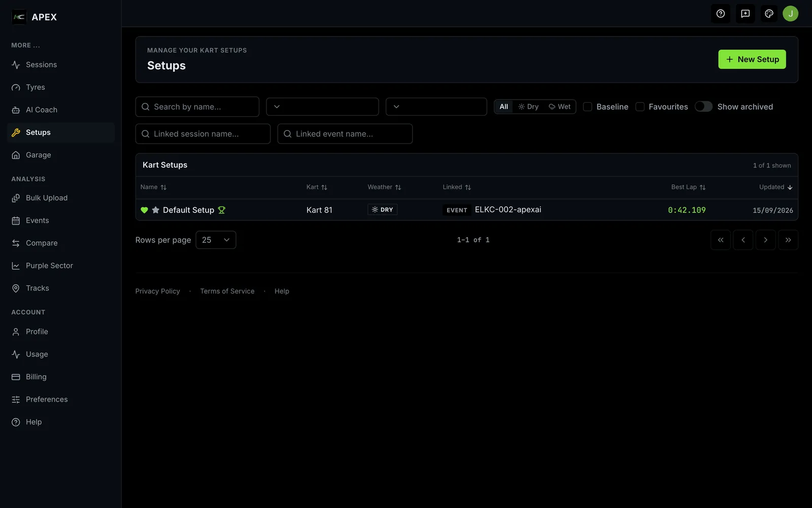Viewport: 812px width, 508px height.
Task: Go to the previous page
Action: point(743,240)
